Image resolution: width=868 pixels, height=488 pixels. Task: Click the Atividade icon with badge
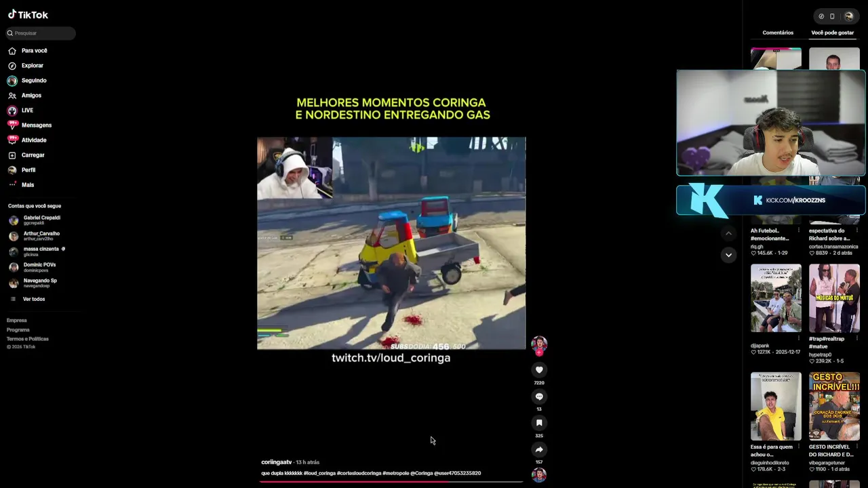pos(12,140)
